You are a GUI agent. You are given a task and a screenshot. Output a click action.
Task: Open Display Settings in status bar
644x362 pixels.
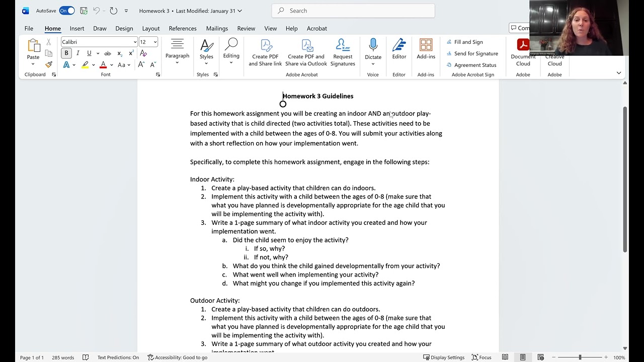pyautogui.click(x=444, y=357)
